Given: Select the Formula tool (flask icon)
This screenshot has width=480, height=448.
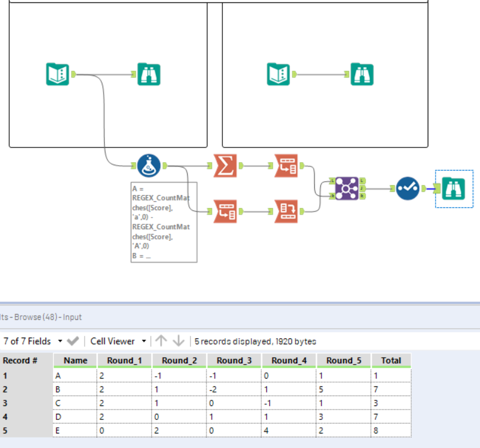Looking at the screenshot, I should coord(149,166).
